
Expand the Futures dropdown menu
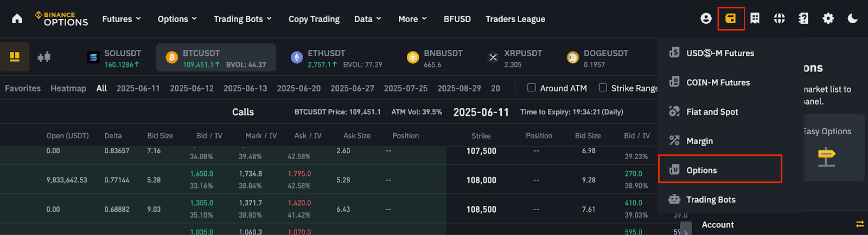pyautogui.click(x=122, y=19)
